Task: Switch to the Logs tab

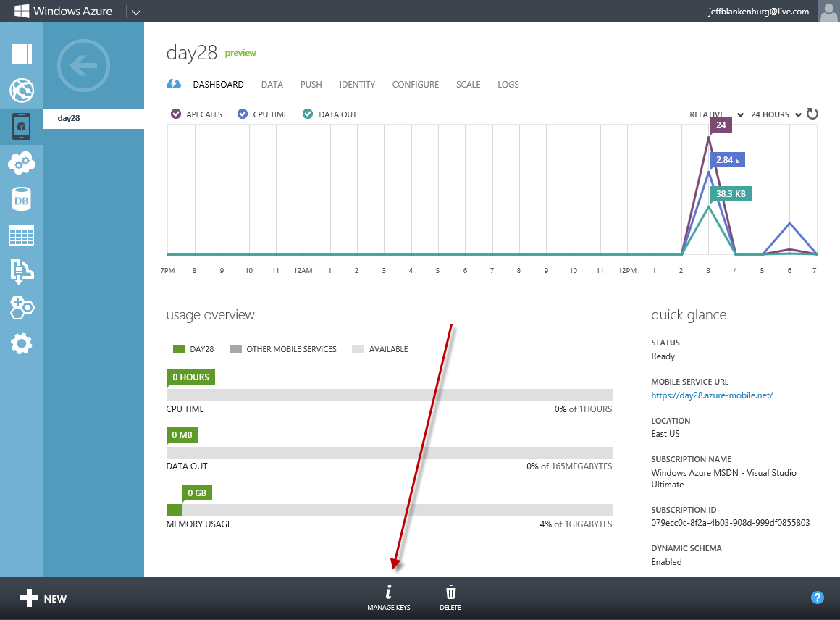Action: tap(508, 85)
